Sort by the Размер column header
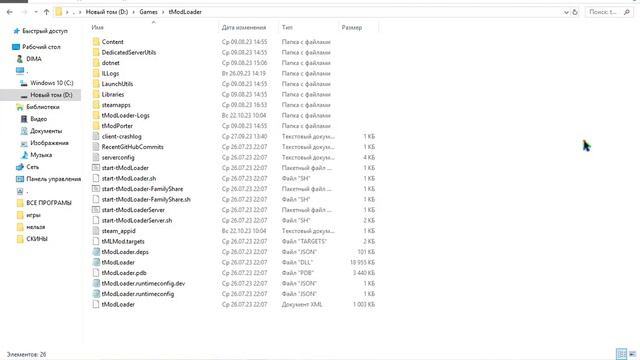The height and width of the screenshot is (360, 640). click(x=351, y=27)
